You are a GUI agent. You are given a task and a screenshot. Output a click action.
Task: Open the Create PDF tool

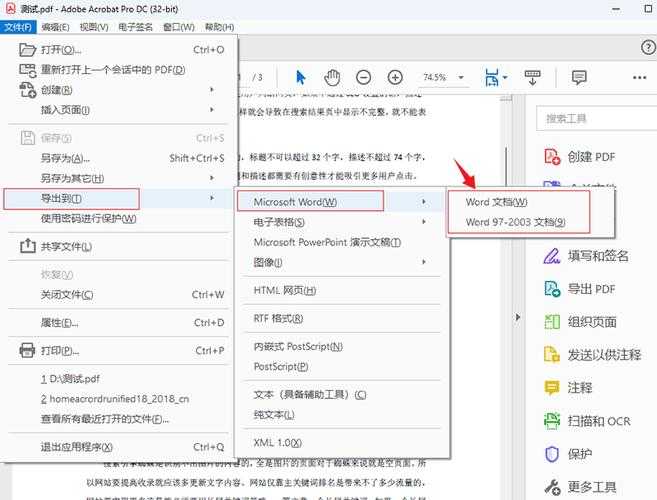tap(579, 157)
